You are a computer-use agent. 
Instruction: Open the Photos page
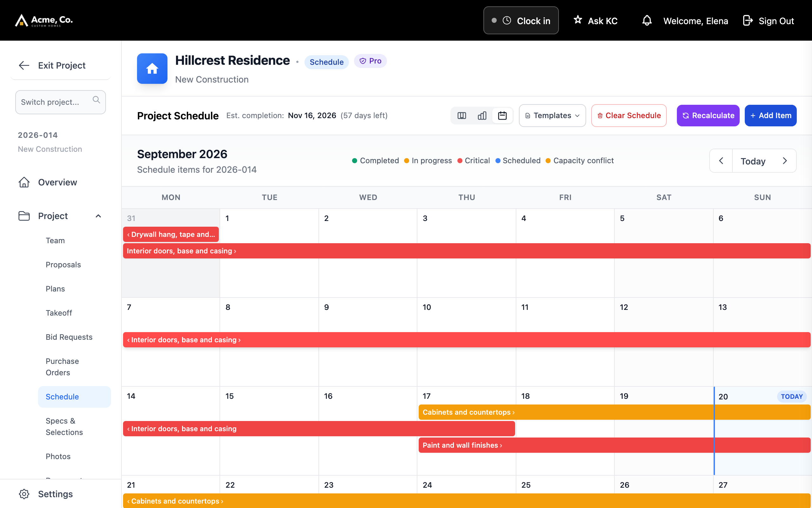[58, 456]
